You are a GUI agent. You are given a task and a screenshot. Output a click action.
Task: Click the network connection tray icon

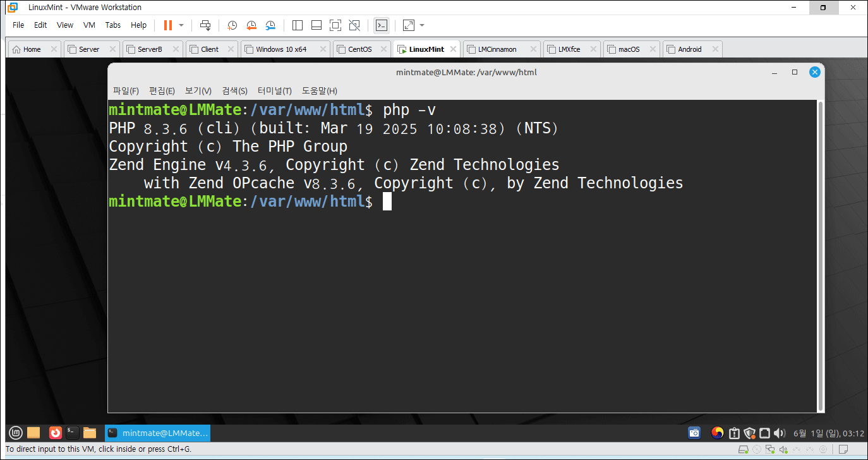(764, 433)
